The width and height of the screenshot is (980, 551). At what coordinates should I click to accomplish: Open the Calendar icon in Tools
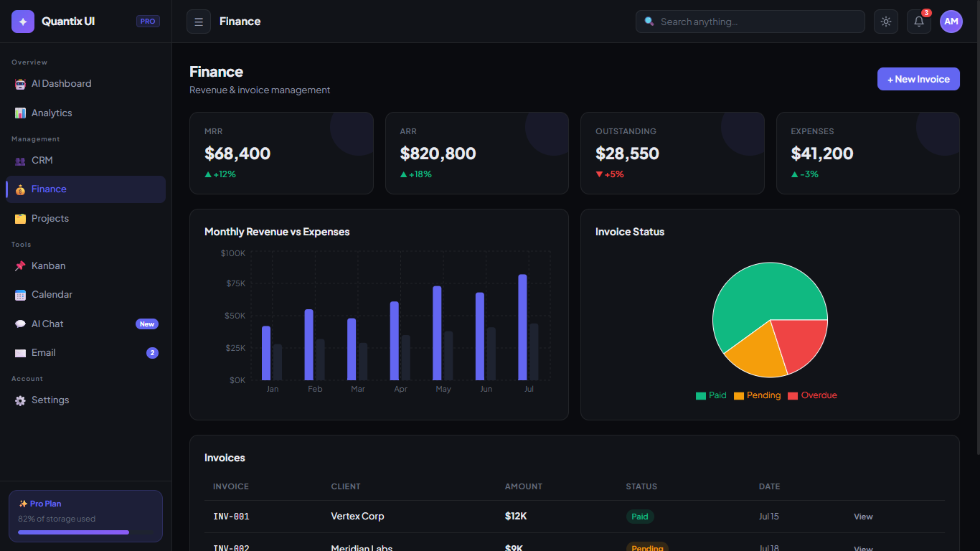[x=21, y=294]
